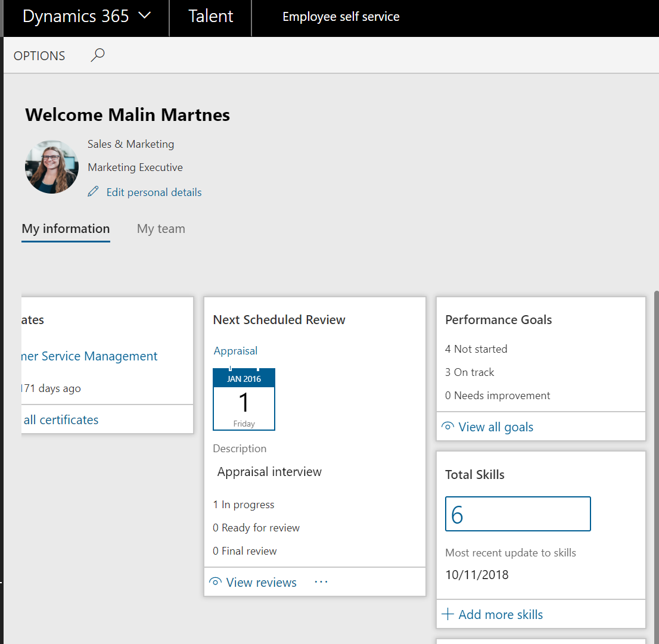Image resolution: width=659 pixels, height=644 pixels.
Task: Switch to the My team tab
Action: tap(161, 229)
